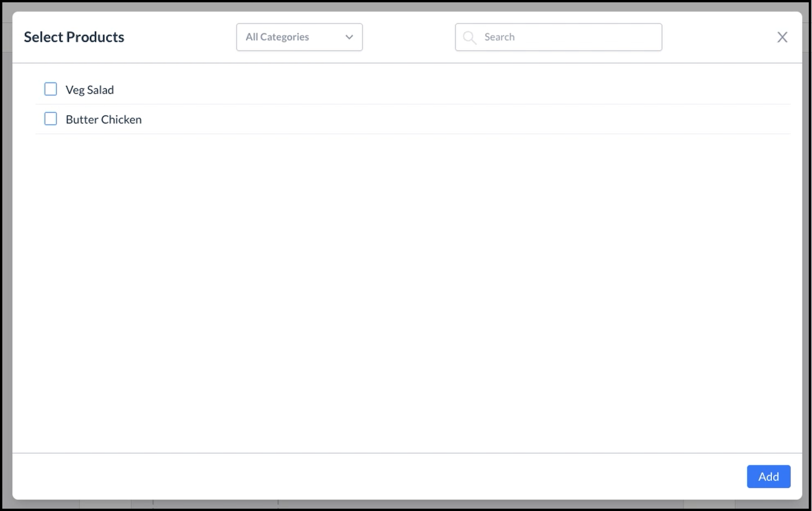Click the Select Products heading

(74, 37)
